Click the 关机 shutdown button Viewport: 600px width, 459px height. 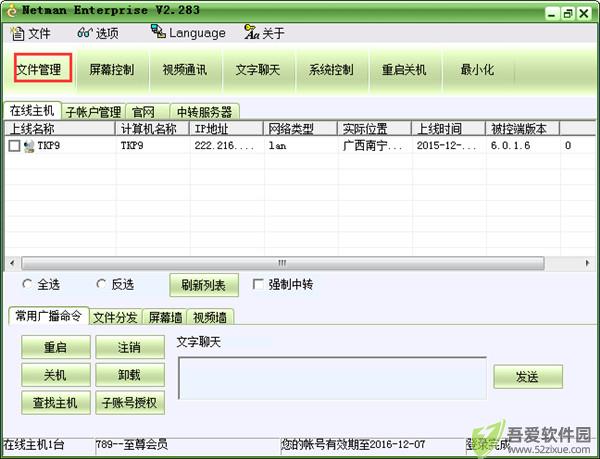point(56,375)
